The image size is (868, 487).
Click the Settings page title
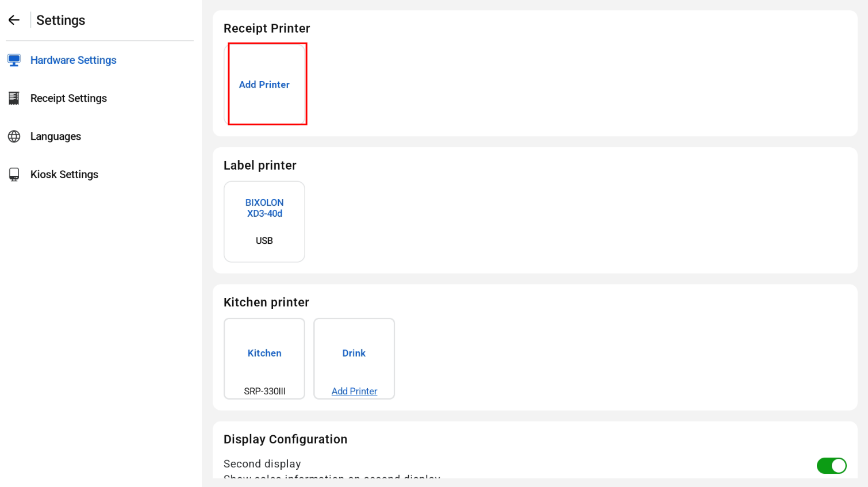61,20
